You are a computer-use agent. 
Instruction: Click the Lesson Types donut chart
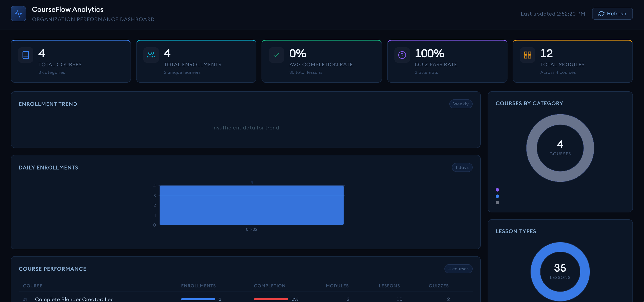535,272
